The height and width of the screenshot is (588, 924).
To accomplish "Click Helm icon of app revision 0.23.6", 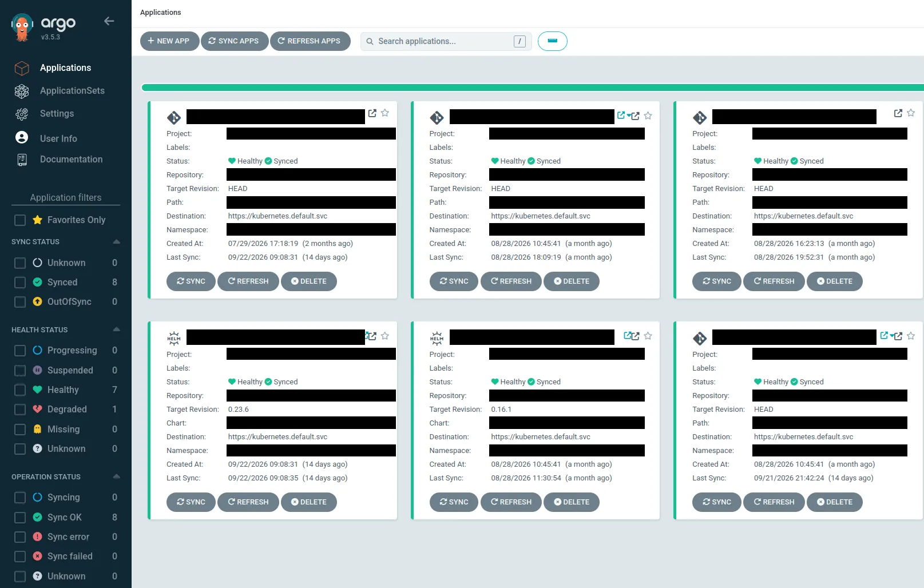I will 174,338.
